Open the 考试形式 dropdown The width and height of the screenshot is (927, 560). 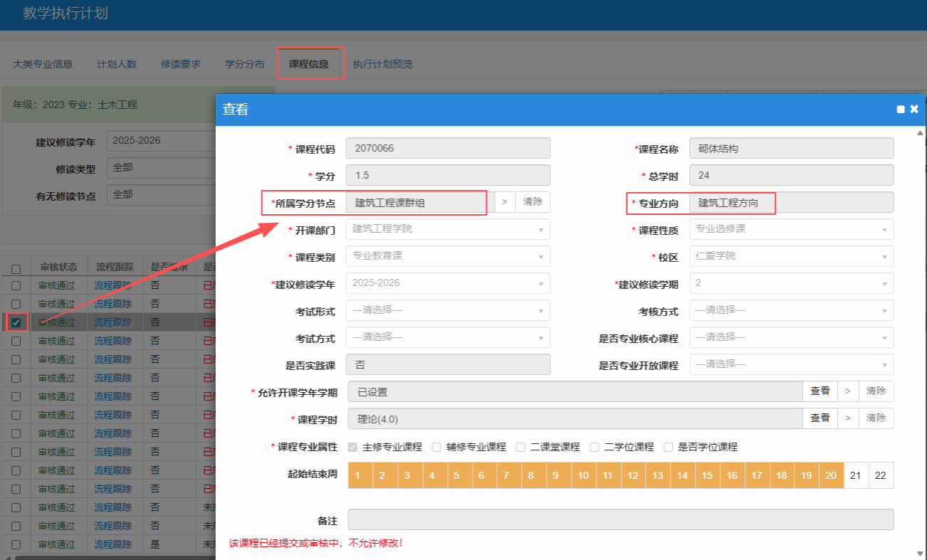448,310
